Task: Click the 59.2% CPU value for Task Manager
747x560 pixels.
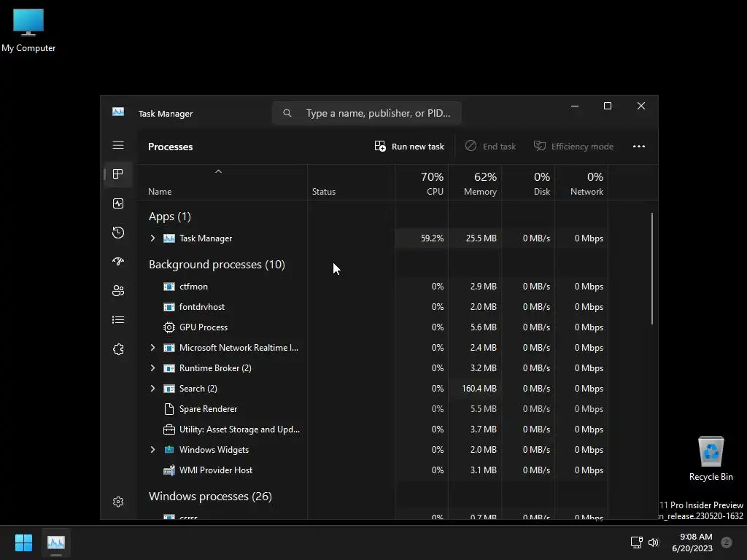Action: (432, 238)
